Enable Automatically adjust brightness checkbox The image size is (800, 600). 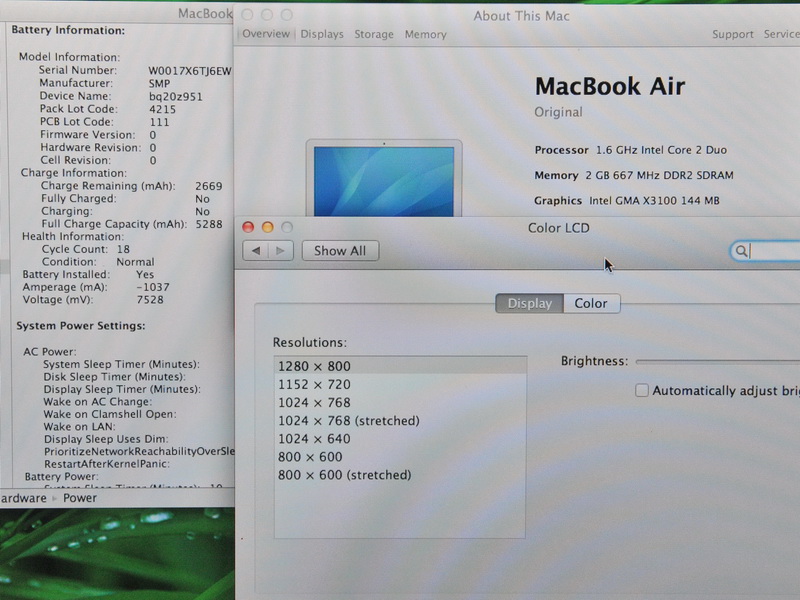(642, 390)
